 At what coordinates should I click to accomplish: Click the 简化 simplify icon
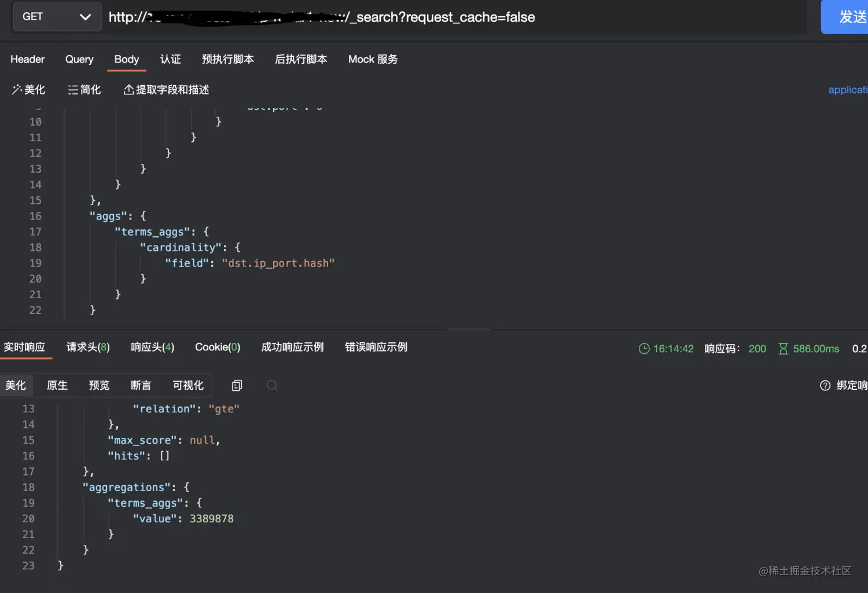pyautogui.click(x=73, y=90)
